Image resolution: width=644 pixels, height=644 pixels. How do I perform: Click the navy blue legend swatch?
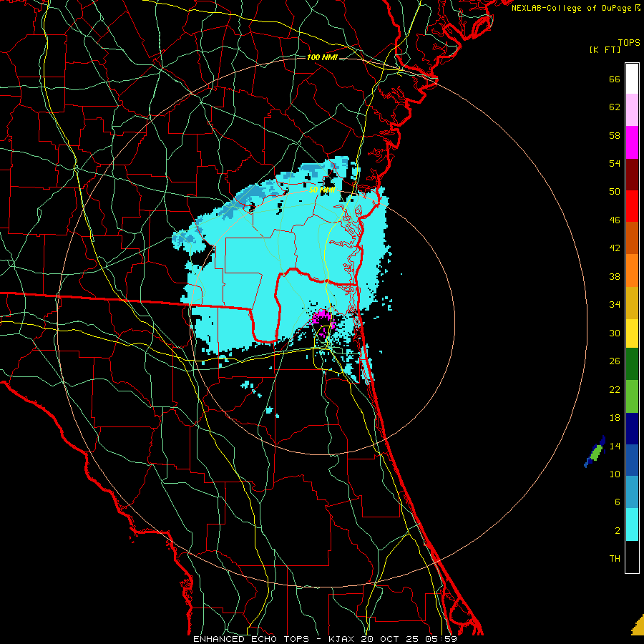pyautogui.click(x=632, y=429)
